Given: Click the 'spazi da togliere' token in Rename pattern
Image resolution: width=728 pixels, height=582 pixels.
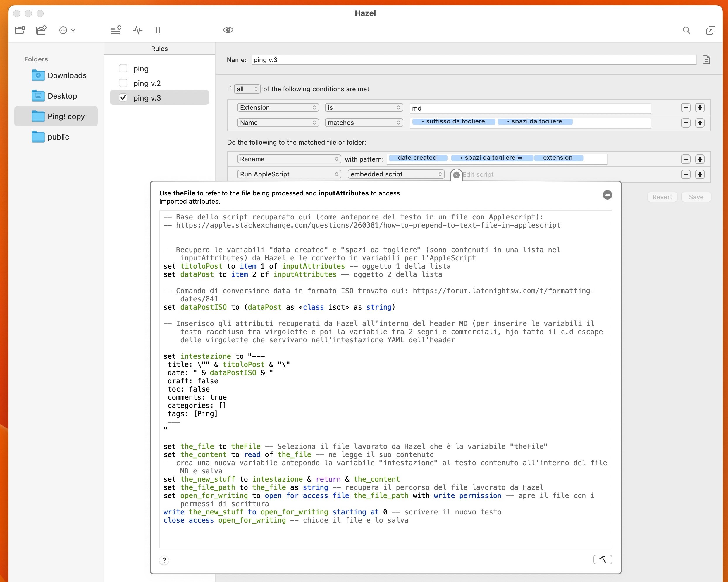Looking at the screenshot, I should pyautogui.click(x=492, y=158).
